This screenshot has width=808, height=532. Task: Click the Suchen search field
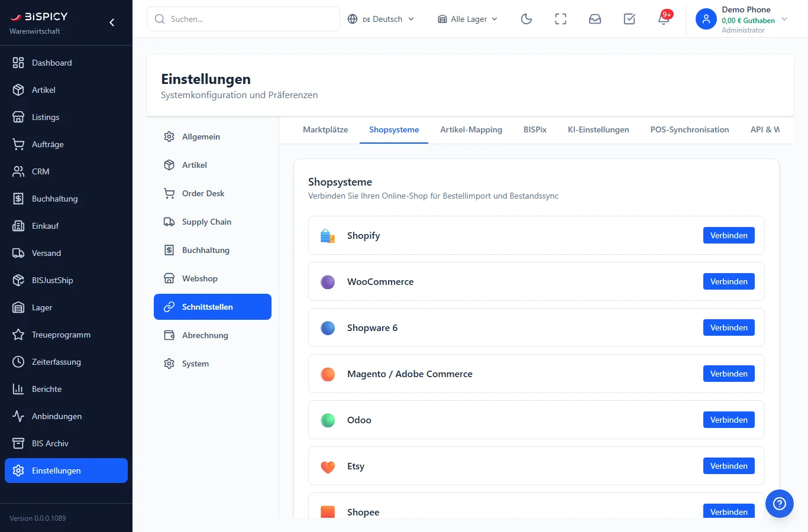(243, 19)
